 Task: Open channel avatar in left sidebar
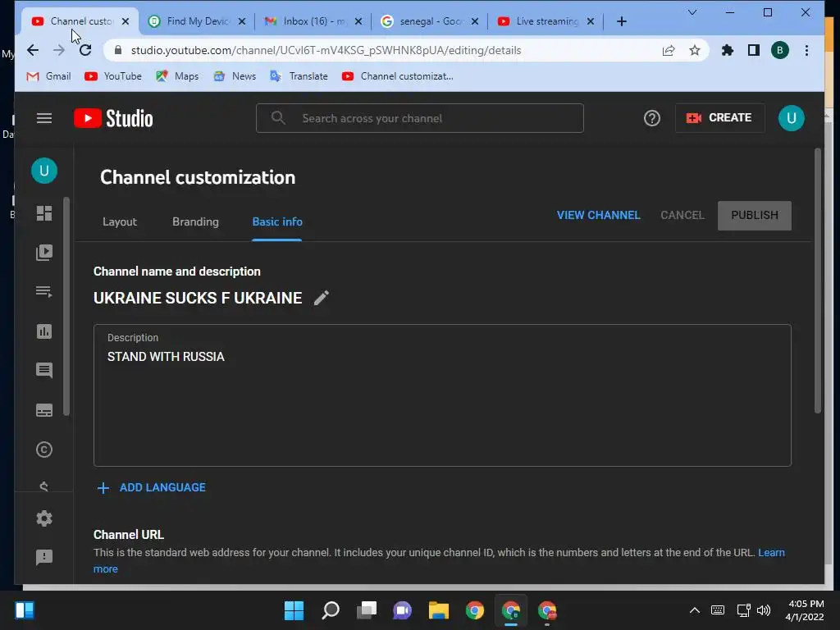pyautogui.click(x=44, y=171)
